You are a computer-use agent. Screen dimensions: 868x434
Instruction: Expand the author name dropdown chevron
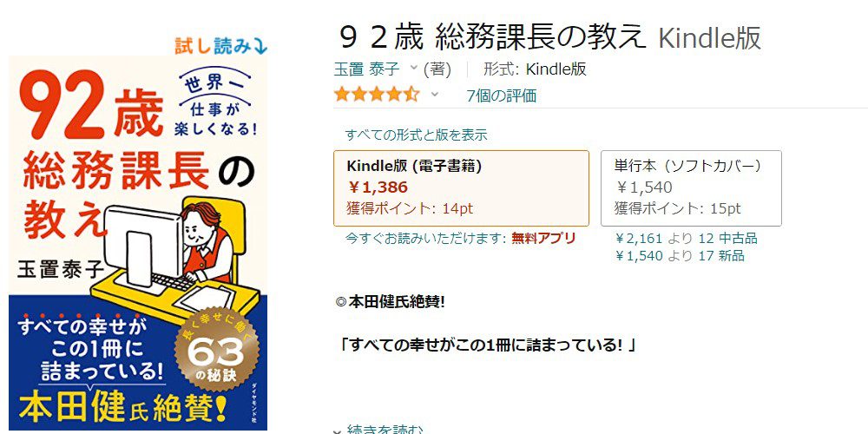pyautogui.click(x=413, y=69)
